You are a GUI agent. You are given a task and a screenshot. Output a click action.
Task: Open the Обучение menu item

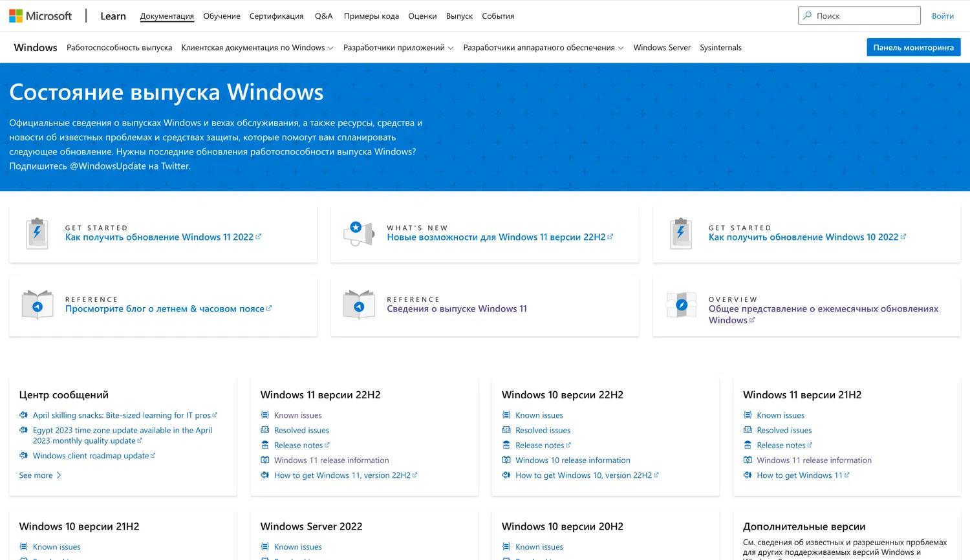point(222,16)
